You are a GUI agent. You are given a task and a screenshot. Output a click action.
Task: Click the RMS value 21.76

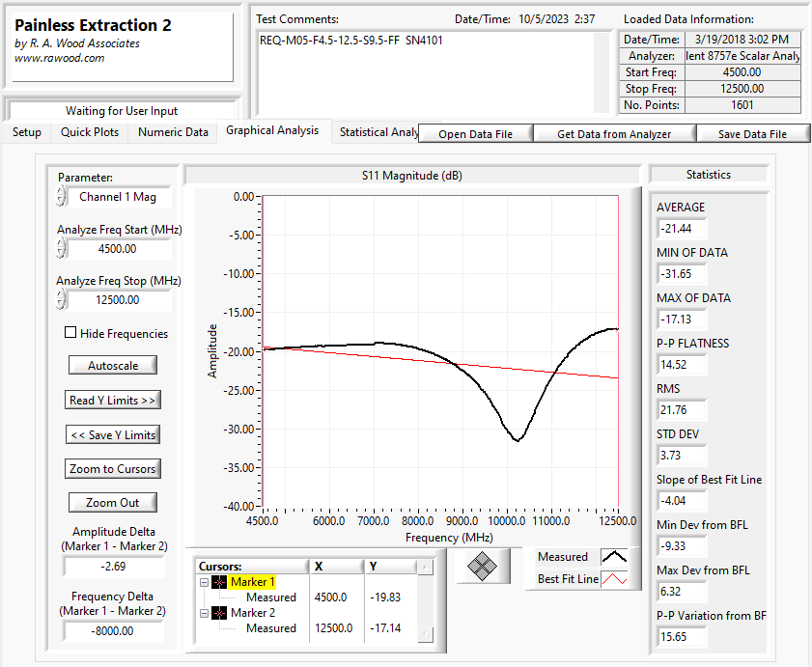pyautogui.click(x=681, y=410)
